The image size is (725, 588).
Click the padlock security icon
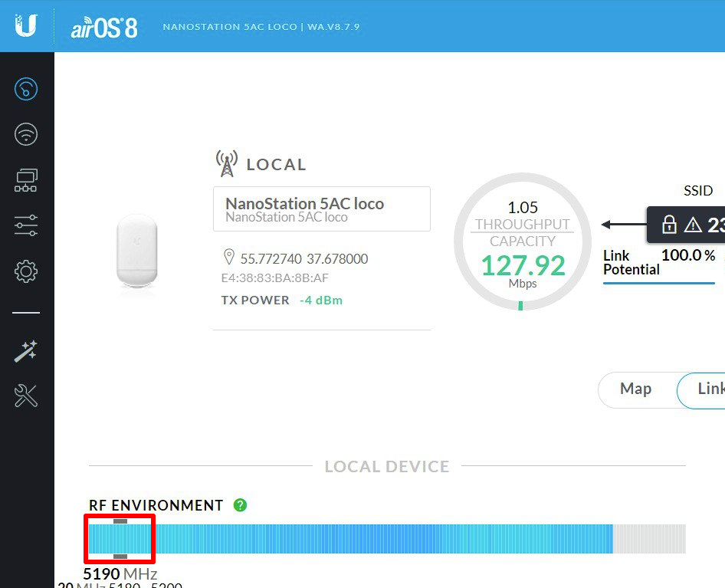668,225
